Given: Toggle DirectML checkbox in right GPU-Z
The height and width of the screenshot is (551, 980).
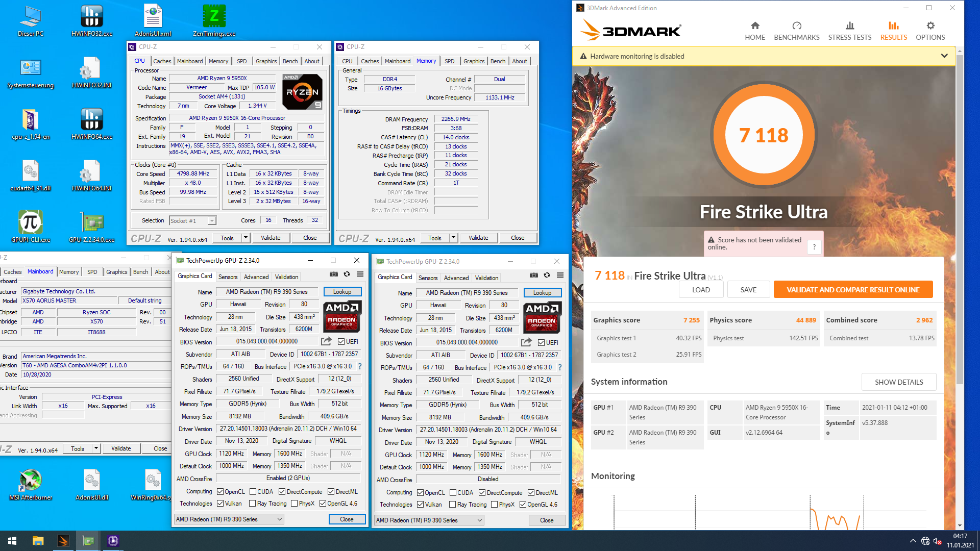Looking at the screenshot, I should point(531,493).
